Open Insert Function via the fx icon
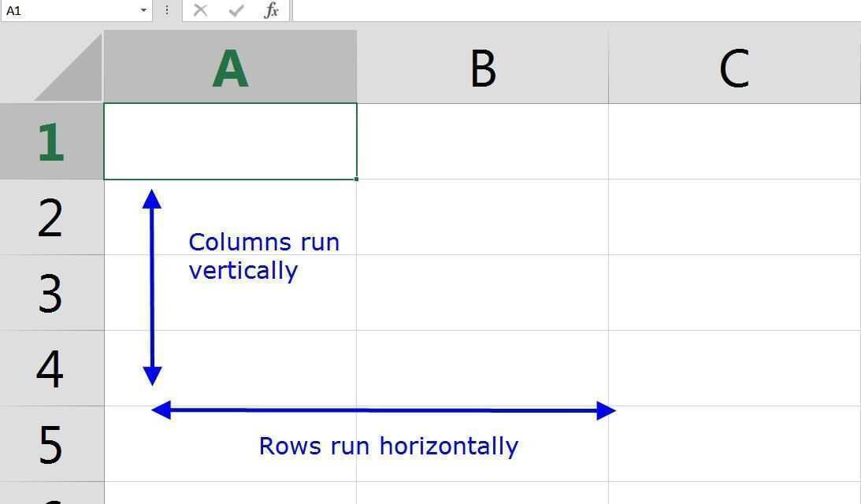 (271, 10)
